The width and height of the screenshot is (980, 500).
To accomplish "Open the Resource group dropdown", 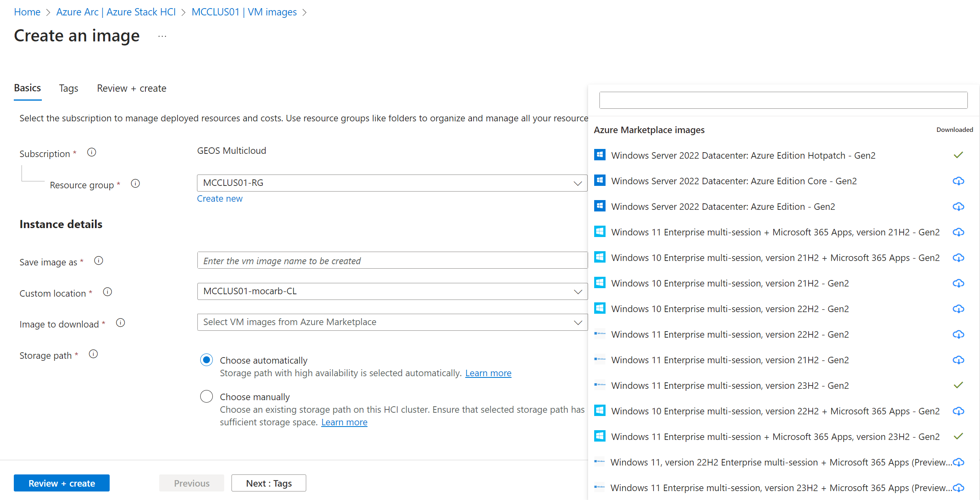I will (577, 183).
